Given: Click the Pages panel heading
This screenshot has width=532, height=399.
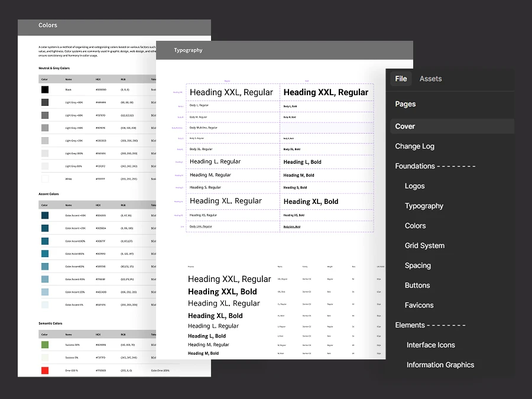Looking at the screenshot, I should coord(405,104).
